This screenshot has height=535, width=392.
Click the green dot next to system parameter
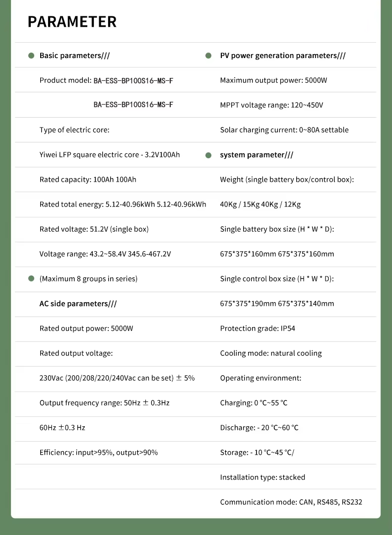pyautogui.click(x=208, y=155)
